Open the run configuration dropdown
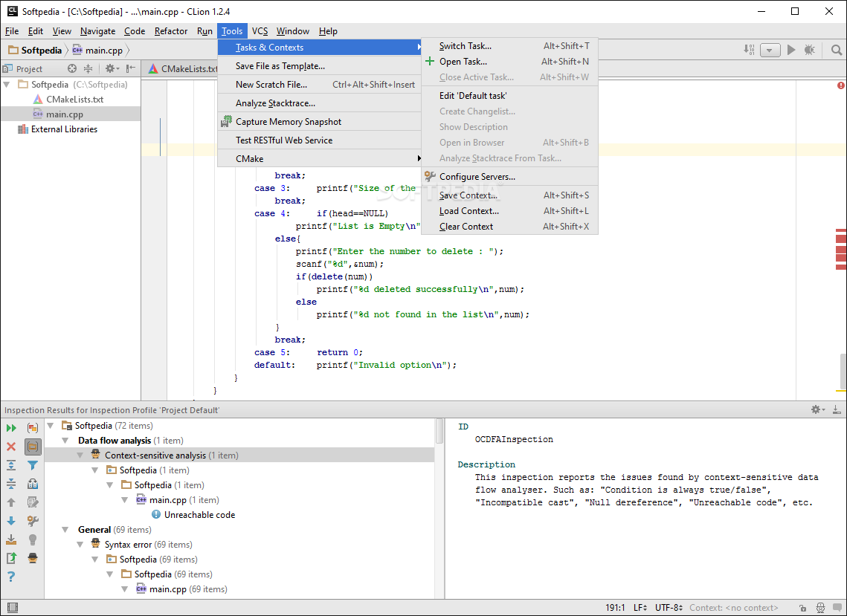This screenshot has height=616, width=847. 770,51
